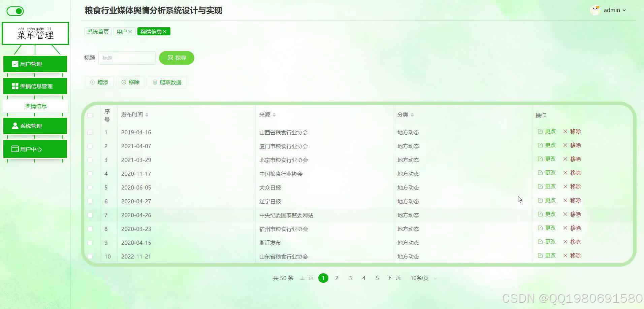Close the 舆情信息 tab
Screen dimensions: 644x309
pyautogui.click(x=165, y=32)
